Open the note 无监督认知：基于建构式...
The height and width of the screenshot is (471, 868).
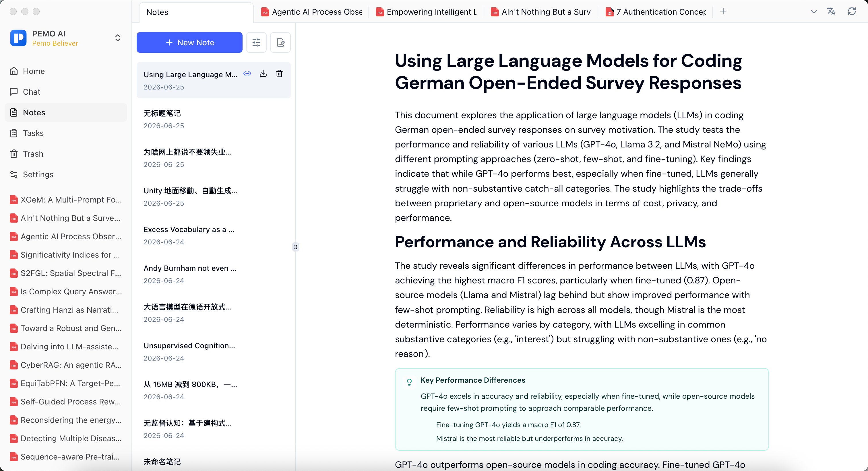pos(214,429)
